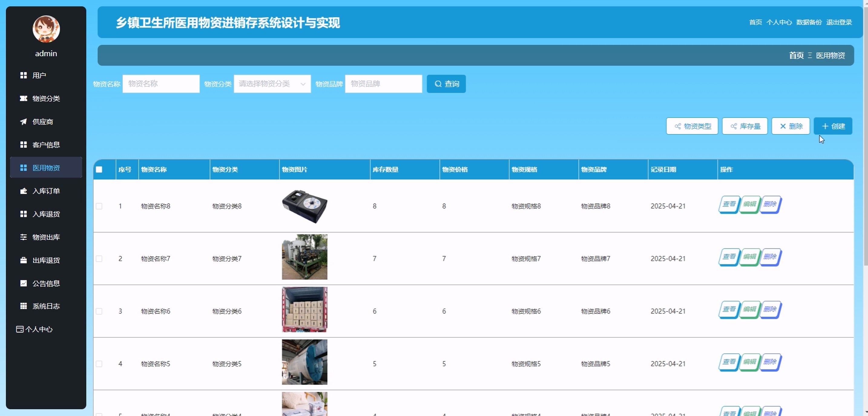This screenshot has width=868, height=416.
Task: Toggle the select-all checkbox in table header
Action: click(x=99, y=169)
